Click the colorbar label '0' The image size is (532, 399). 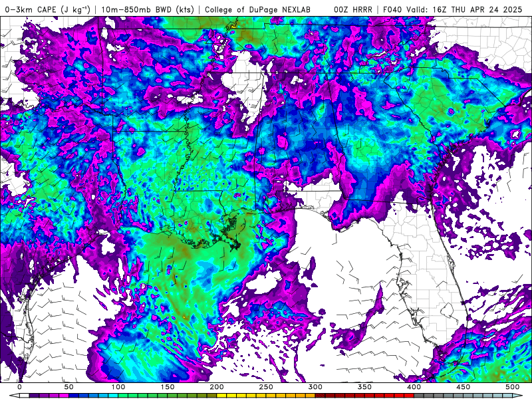coord(19,387)
